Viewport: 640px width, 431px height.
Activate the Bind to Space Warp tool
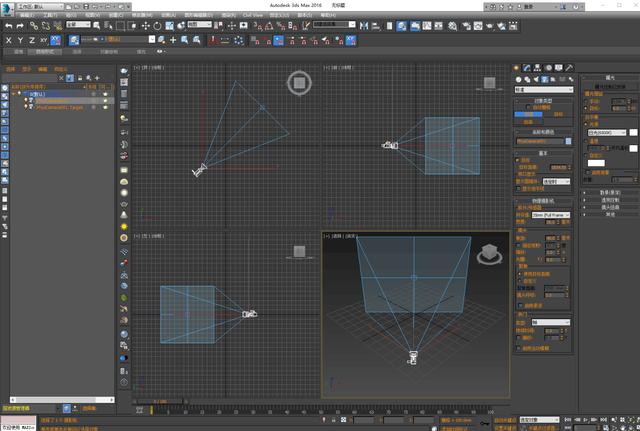pyautogui.click(x=58, y=26)
